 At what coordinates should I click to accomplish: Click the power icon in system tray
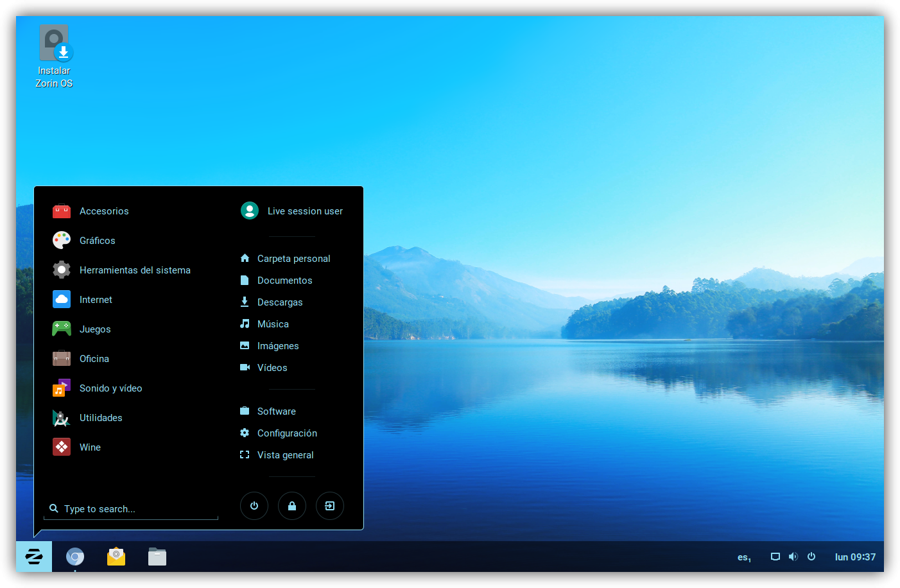[811, 557]
